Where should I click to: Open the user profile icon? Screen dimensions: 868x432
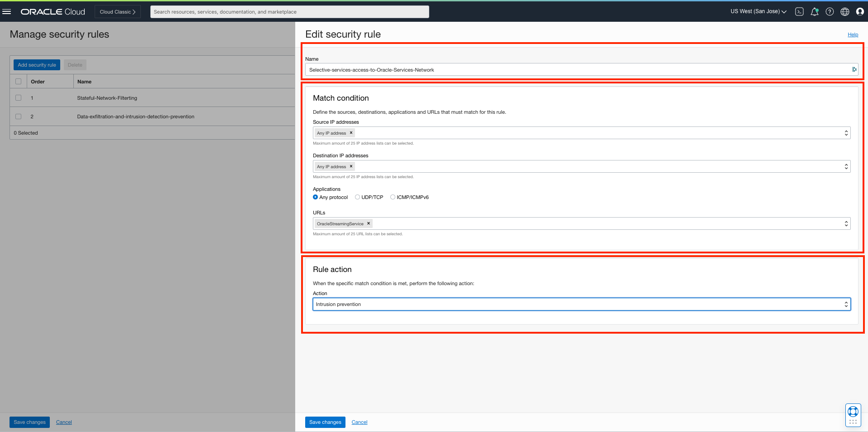860,11
